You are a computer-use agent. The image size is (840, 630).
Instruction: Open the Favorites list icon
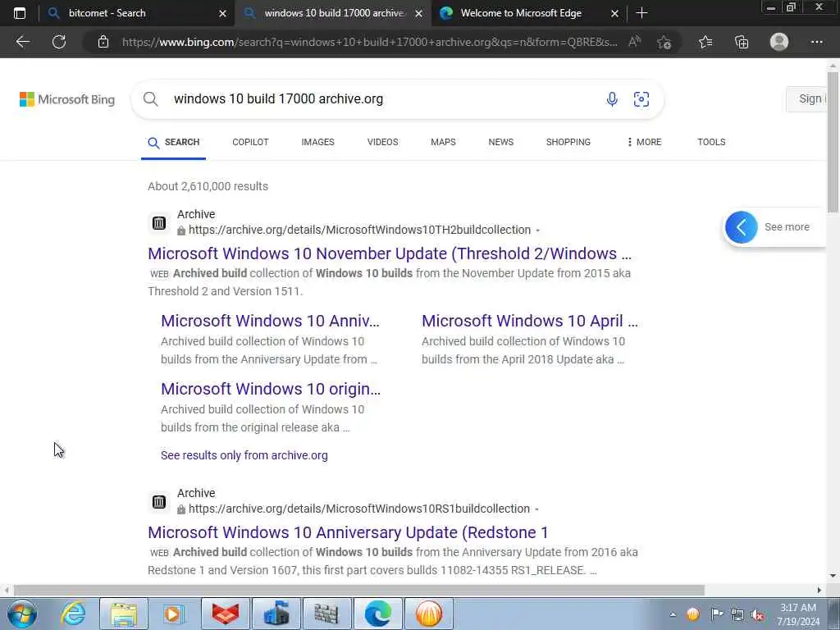point(705,42)
